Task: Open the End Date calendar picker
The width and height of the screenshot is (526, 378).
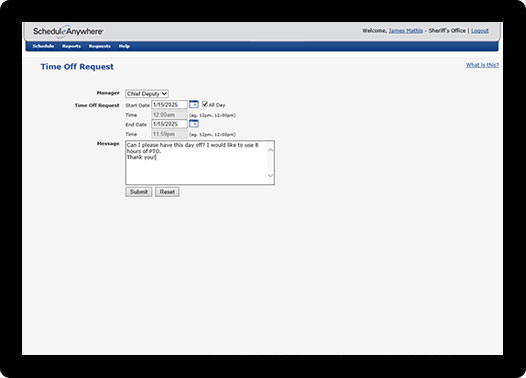Action: 194,124
